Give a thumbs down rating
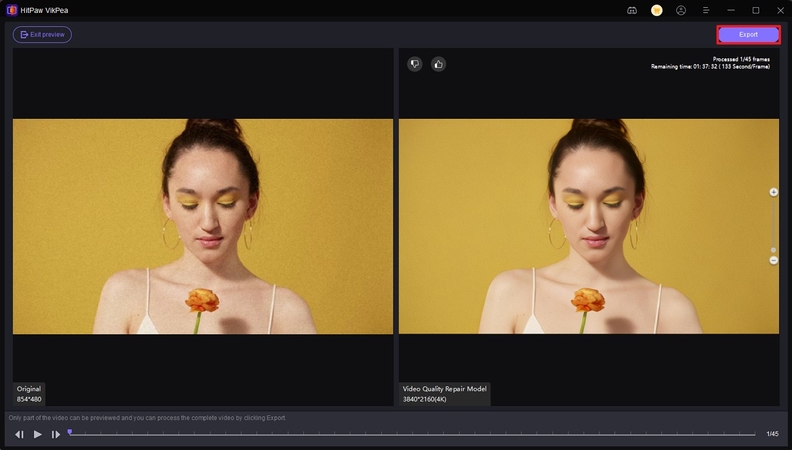This screenshot has height=450, width=792. pos(415,64)
